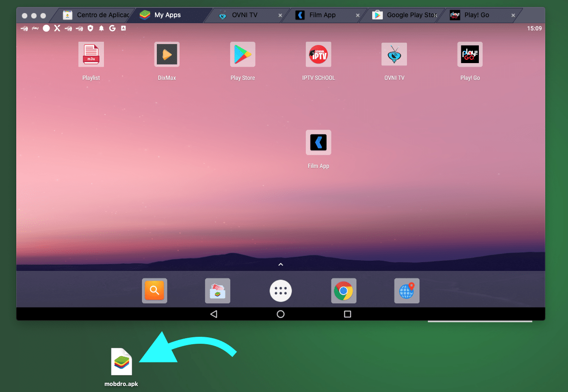This screenshot has height=392, width=568.
Task: Open Film App from the home screen
Action: (x=318, y=142)
